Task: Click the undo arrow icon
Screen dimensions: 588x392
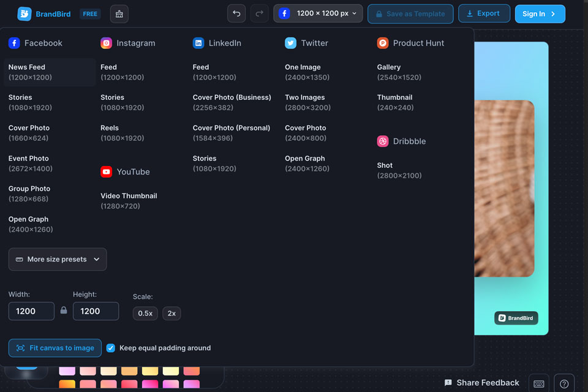Action: (x=236, y=14)
